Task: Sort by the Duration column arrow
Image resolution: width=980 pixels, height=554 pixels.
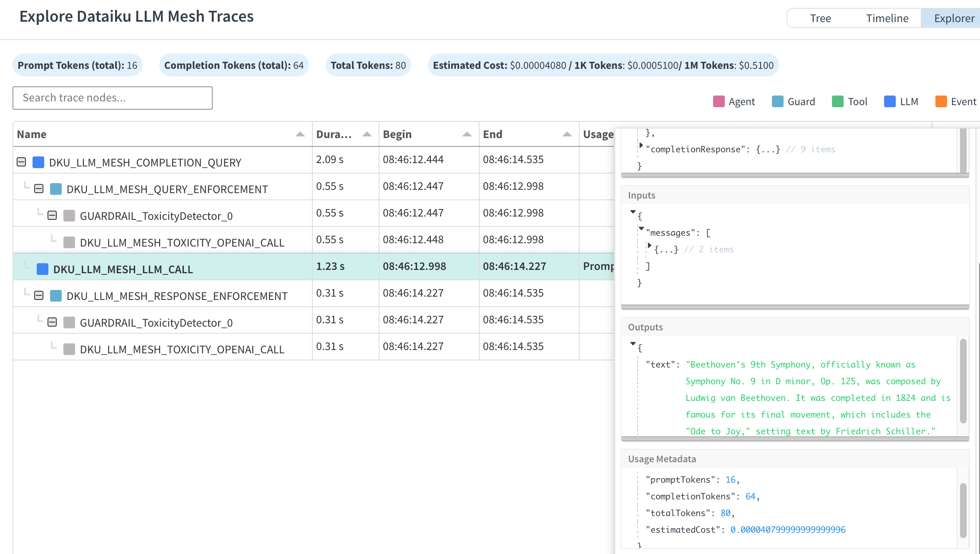Action: click(x=367, y=134)
